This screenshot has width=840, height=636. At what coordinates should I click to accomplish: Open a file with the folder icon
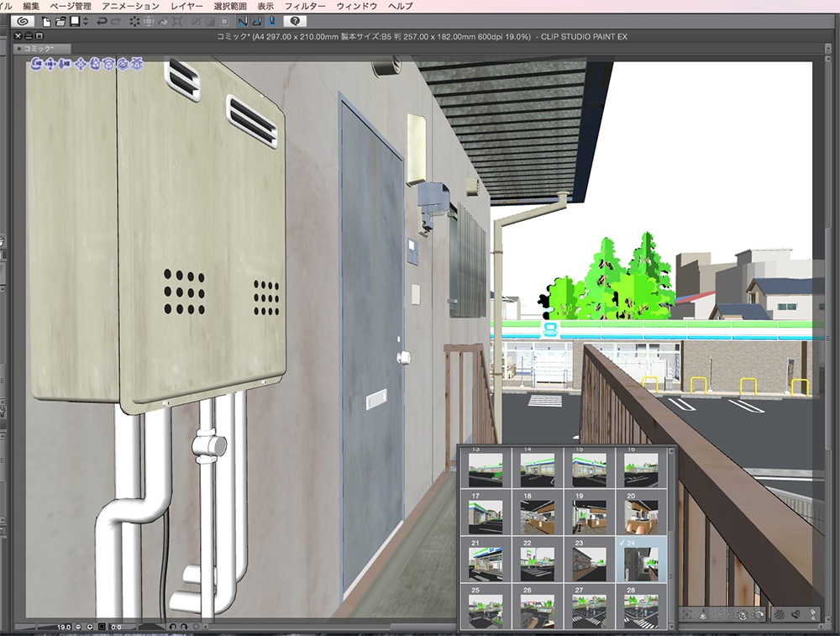[60, 22]
